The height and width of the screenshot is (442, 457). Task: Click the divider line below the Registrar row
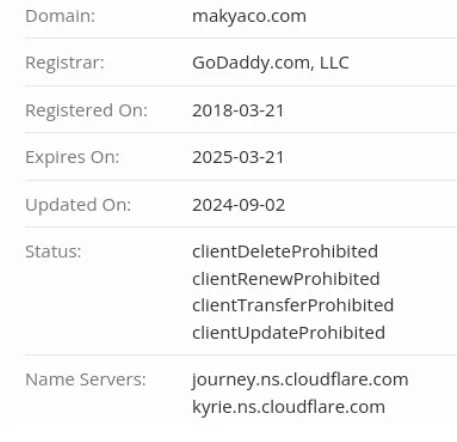[x=241, y=86]
